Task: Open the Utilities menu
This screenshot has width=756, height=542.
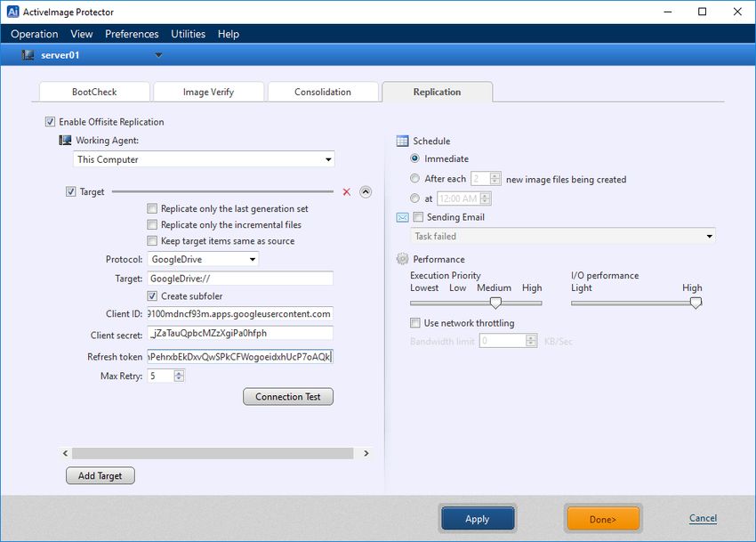Action: [188, 34]
